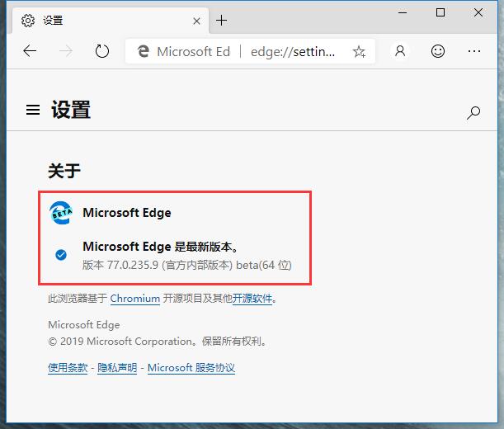Reload the page with the refresh icon

(102, 51)
